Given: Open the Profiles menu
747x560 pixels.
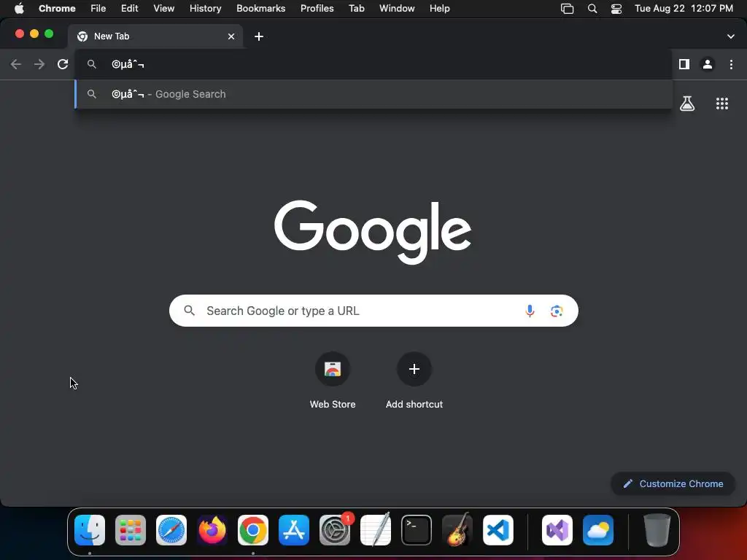Looking at the screenshot, I should point(317,9).
